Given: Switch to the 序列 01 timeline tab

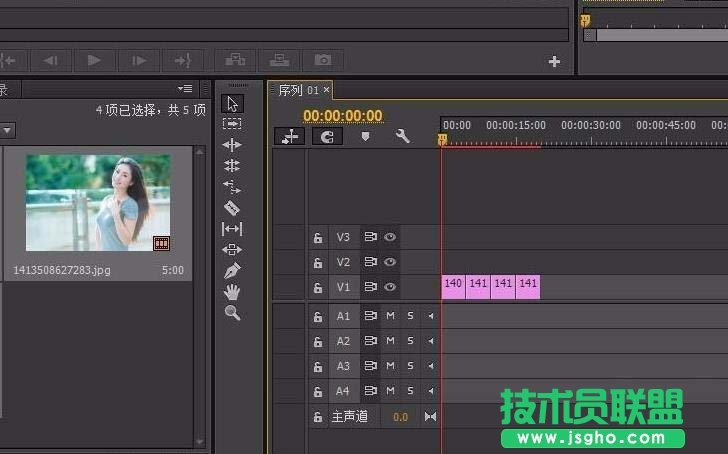Looking at the screenshot, I should point(299,90).
